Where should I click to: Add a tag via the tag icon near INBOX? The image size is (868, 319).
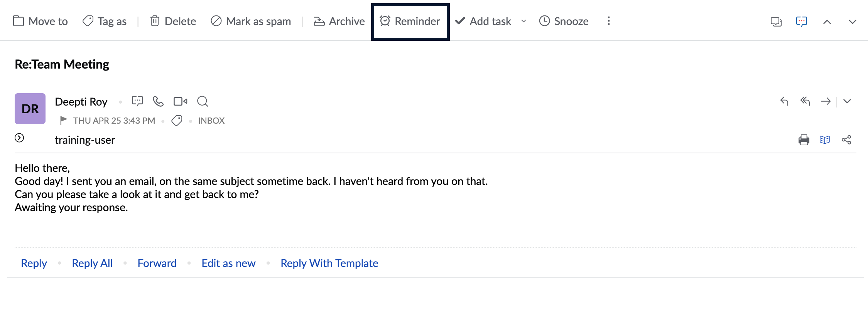tap(177, 121)
